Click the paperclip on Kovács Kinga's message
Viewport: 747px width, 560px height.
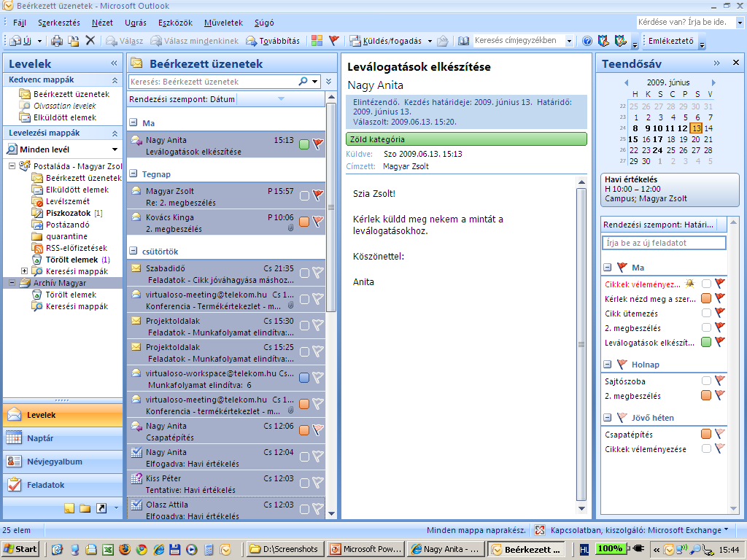point(290,228)
